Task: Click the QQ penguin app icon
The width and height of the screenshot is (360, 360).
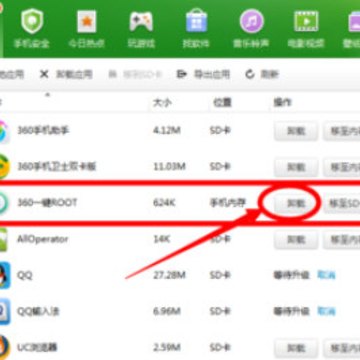Action: coord(5,275)
